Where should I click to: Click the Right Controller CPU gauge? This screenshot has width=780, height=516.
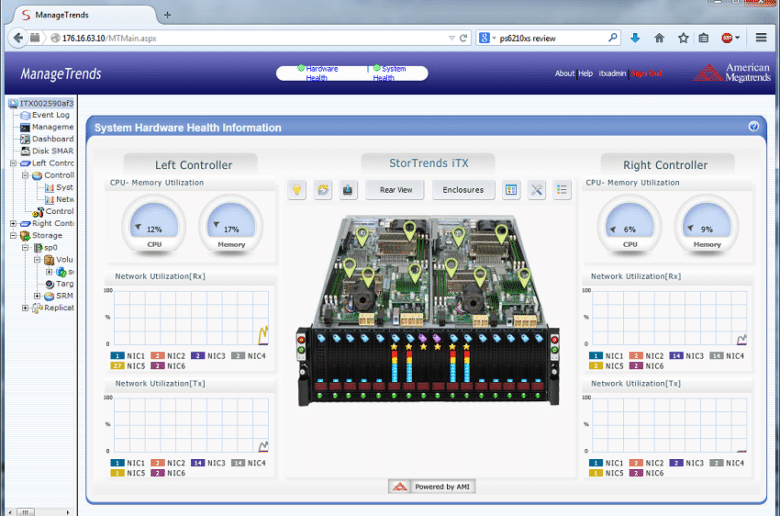[630, 224]
